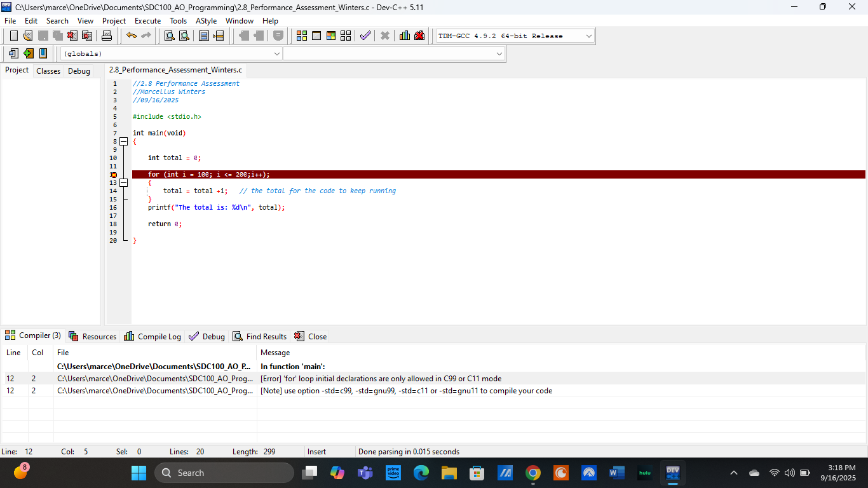Open the Project menu

[x=114, y=21]
